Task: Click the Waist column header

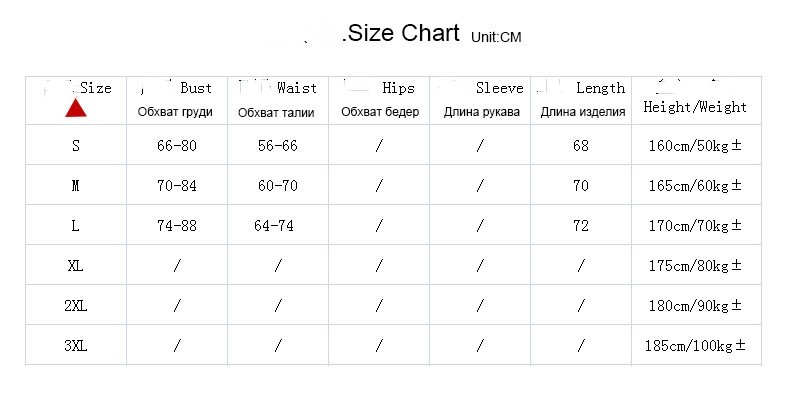Action: coord(297,88)
